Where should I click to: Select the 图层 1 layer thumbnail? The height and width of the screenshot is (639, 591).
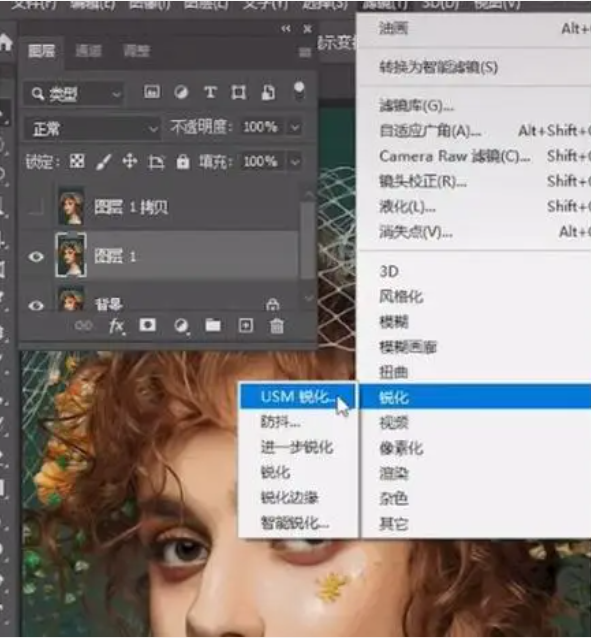point(71,256)
